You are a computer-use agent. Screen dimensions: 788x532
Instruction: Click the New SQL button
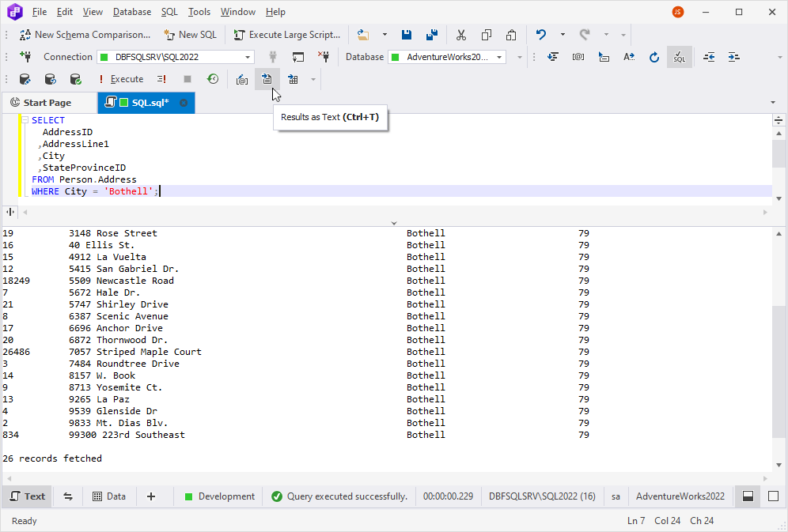(x=191, y=35)
